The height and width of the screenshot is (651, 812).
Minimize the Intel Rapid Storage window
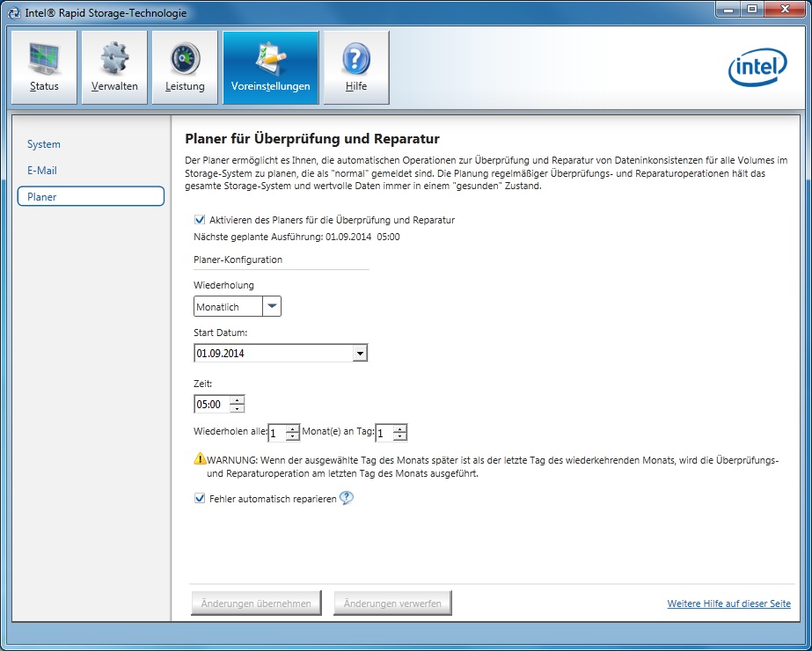(x=728, y=10)
